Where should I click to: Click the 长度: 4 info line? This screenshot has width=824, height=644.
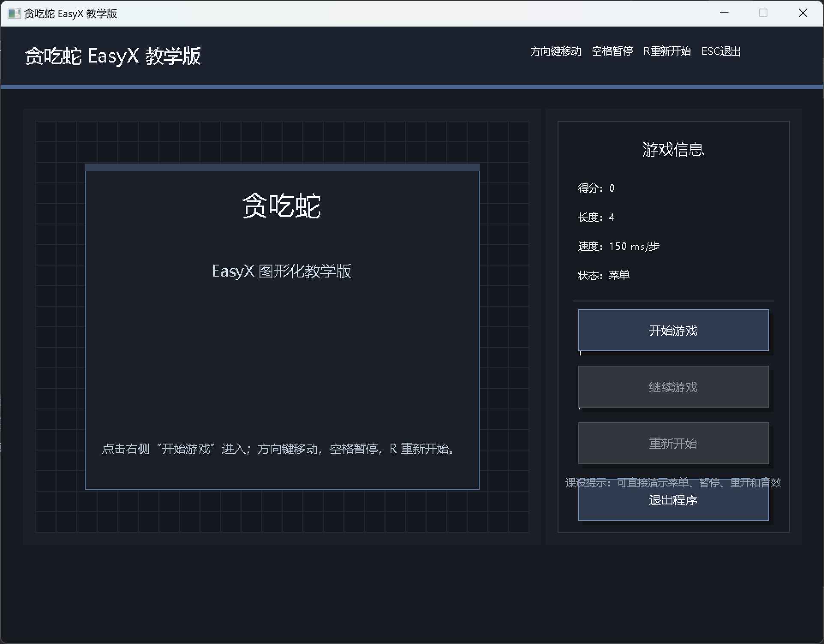point(596,217)
